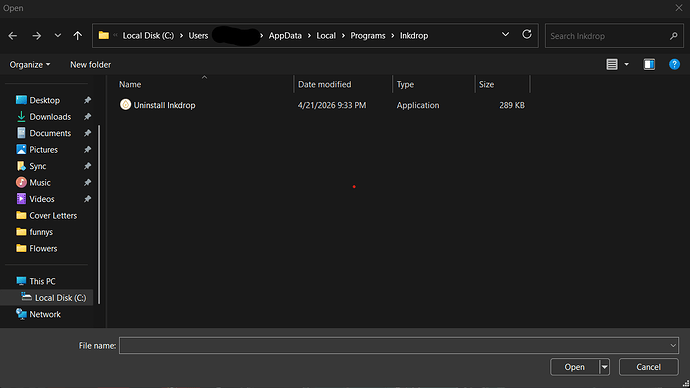The width and height of the screenshot is (690, 388).
Task: Click the pin icon beside Desktop
Action: tap(88, 100)
